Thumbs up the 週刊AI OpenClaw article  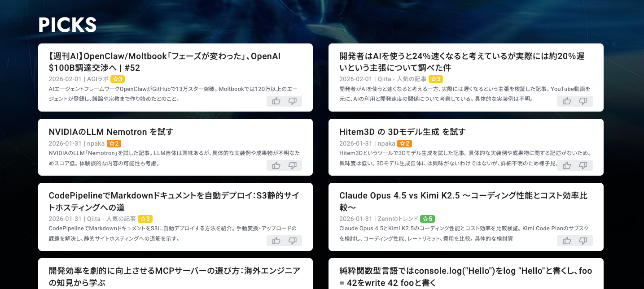pyautogui.click(x=276, y=101)
